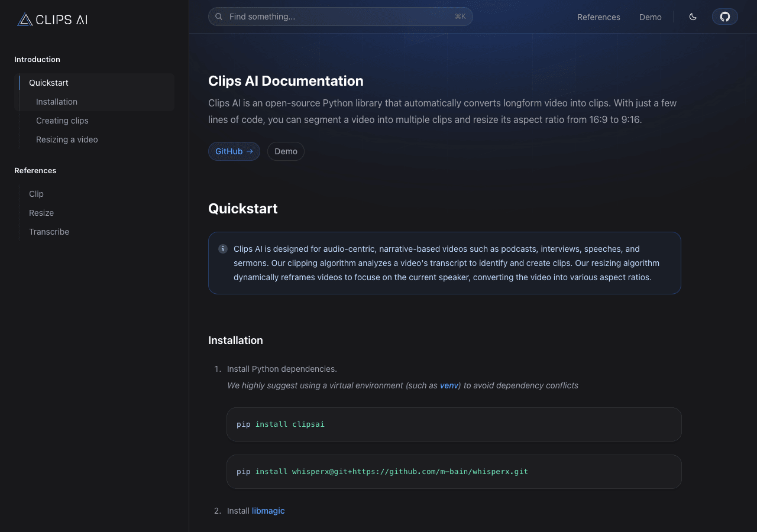Click the Clips AI Documentation title
The image size is (757, 532).
[x=286, y=81]
